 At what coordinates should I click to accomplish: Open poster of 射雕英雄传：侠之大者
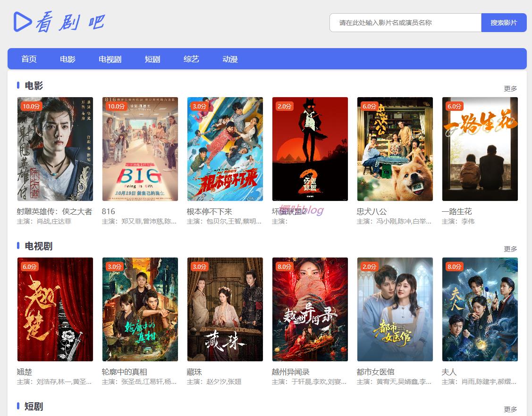coord(55,149)
